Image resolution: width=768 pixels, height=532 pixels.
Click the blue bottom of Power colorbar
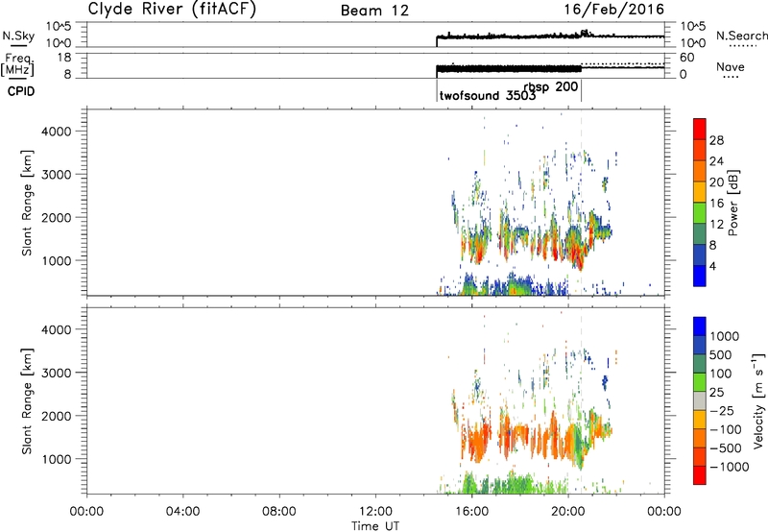(x=700, y=276)
